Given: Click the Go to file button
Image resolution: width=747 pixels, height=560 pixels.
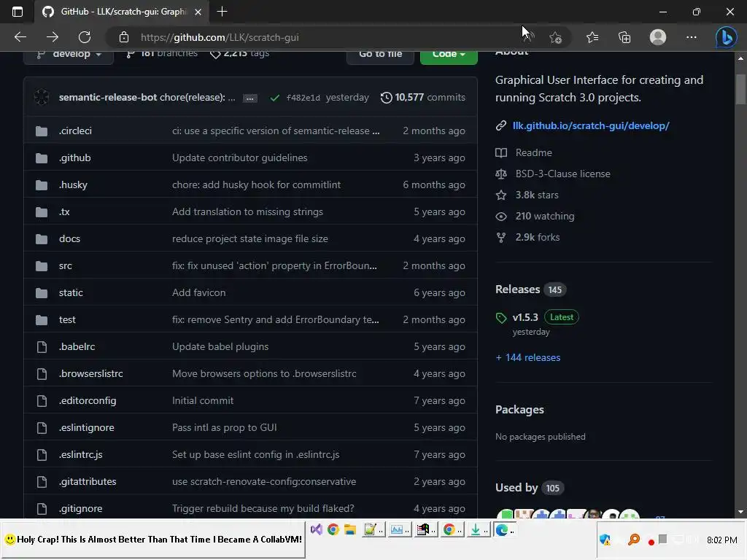Looking at the screenshot, I should point(380,55).
